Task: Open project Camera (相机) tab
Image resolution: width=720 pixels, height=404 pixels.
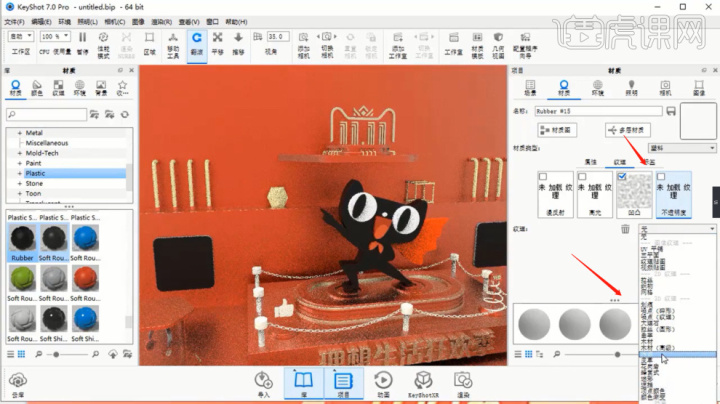Action: point(665,88)
